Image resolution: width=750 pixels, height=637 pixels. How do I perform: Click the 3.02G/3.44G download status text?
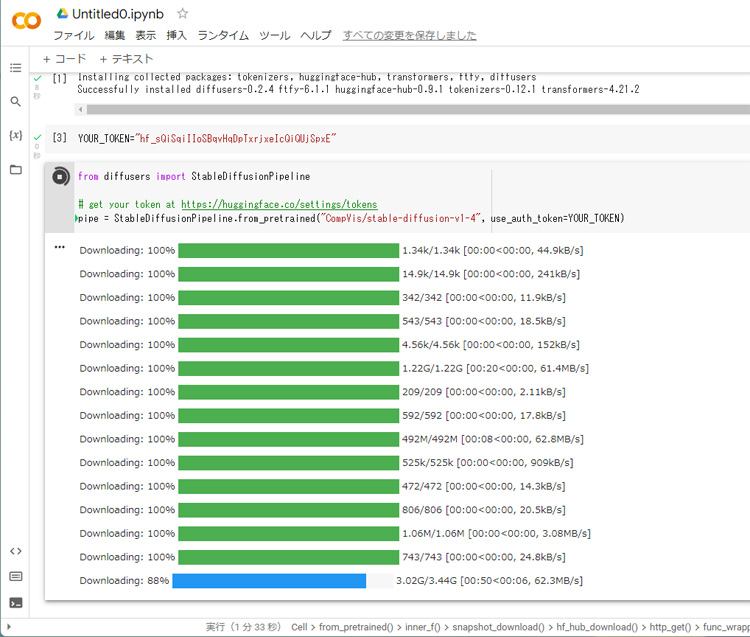click(x=489, y=581)
